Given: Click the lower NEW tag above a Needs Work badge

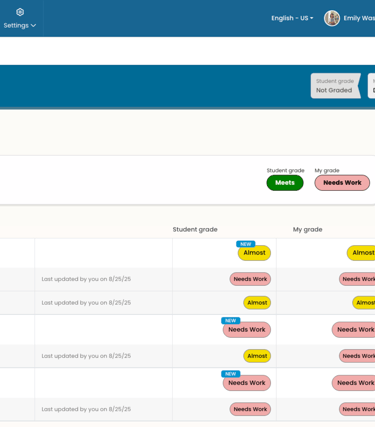Looking at the screenshot, I should [x=231, y=374].
